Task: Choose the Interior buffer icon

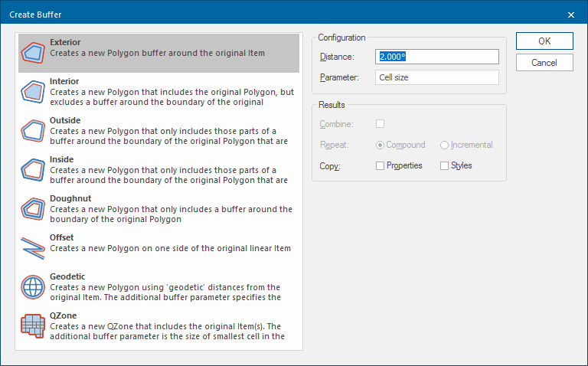Action: tap(33, 91)
